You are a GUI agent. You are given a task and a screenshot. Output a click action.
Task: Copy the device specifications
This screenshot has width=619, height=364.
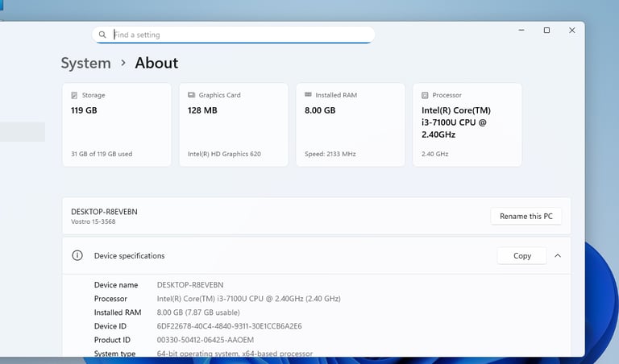tap(522, 256)
